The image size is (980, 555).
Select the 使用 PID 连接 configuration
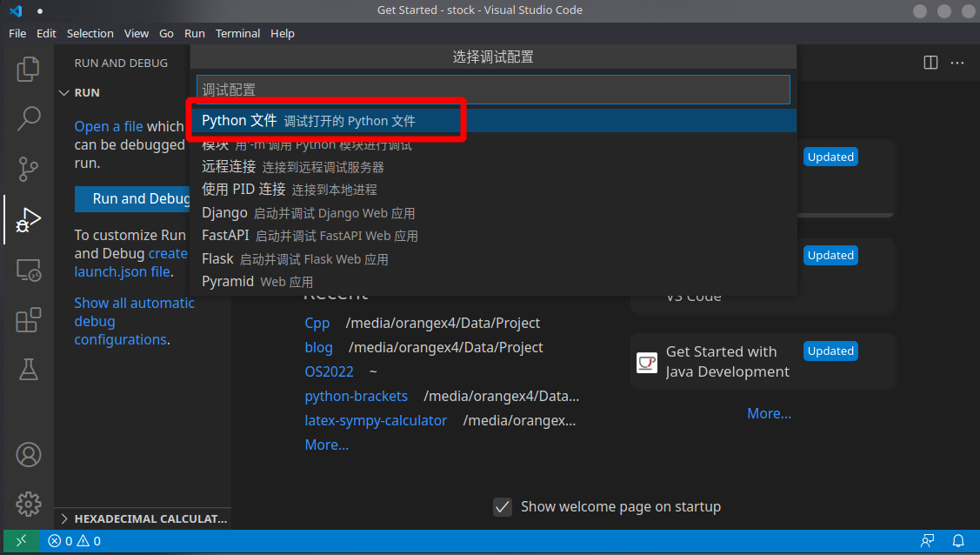(x=493, y=190)
